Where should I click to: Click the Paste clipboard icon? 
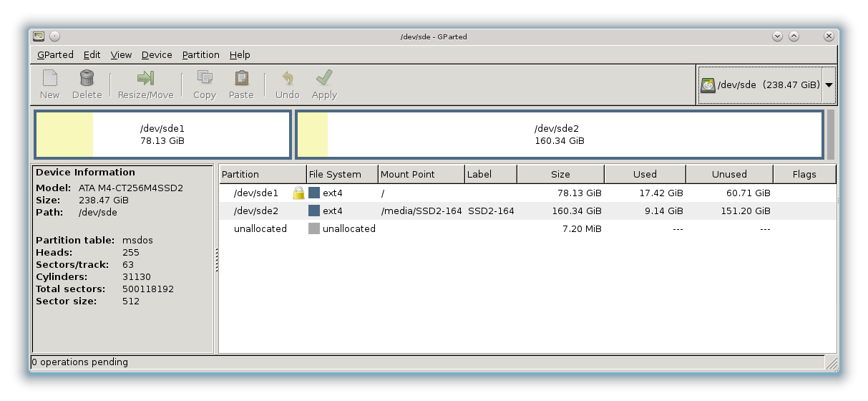[241, 78]
